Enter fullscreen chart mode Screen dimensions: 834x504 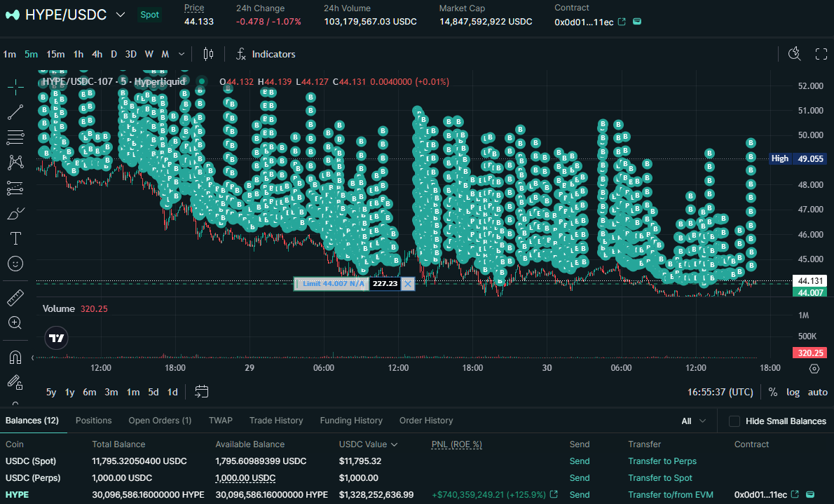(821, 54)
